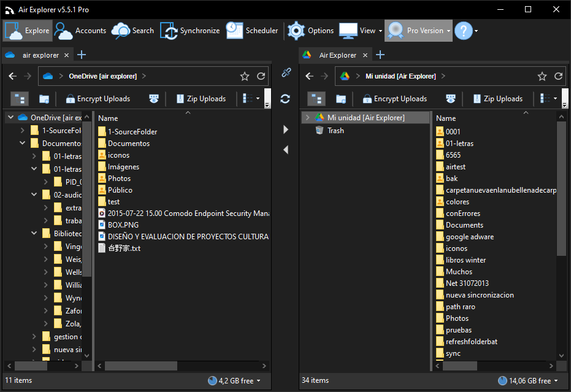Collapse the 02-audio tree node
Viewport: 571px width, 392px height.
34,195
